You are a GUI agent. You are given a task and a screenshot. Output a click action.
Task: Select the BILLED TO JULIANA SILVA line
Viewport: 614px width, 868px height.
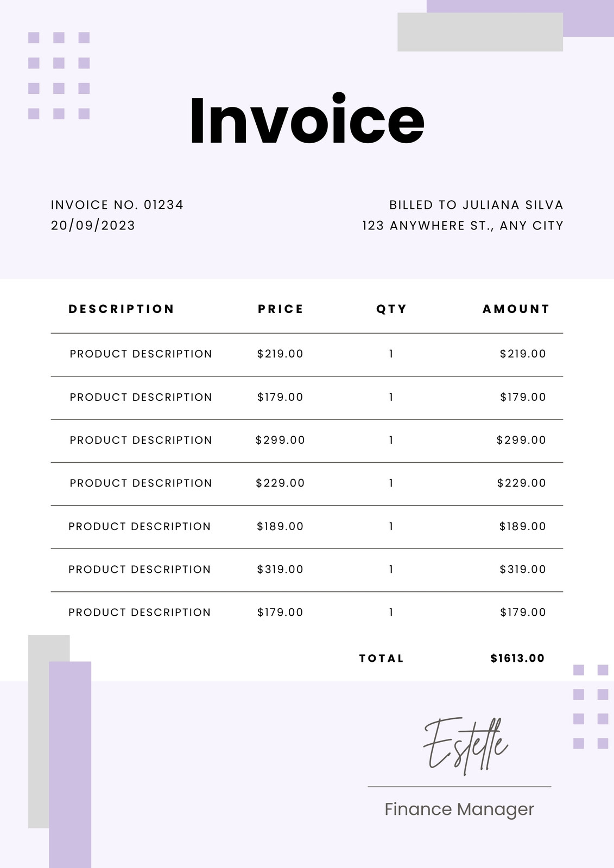[x=476, y=205]
